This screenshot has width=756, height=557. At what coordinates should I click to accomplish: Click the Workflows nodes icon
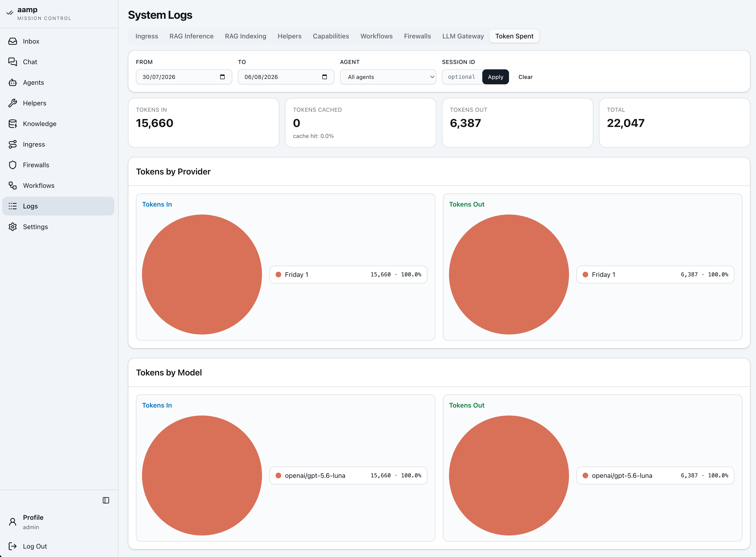click(x=12, y=186)
